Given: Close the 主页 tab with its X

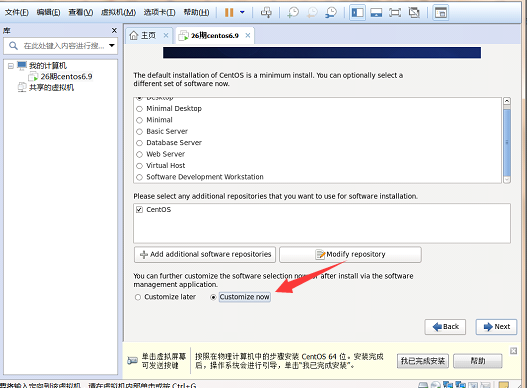Looking at the screenshot, I should coord(166,35).
